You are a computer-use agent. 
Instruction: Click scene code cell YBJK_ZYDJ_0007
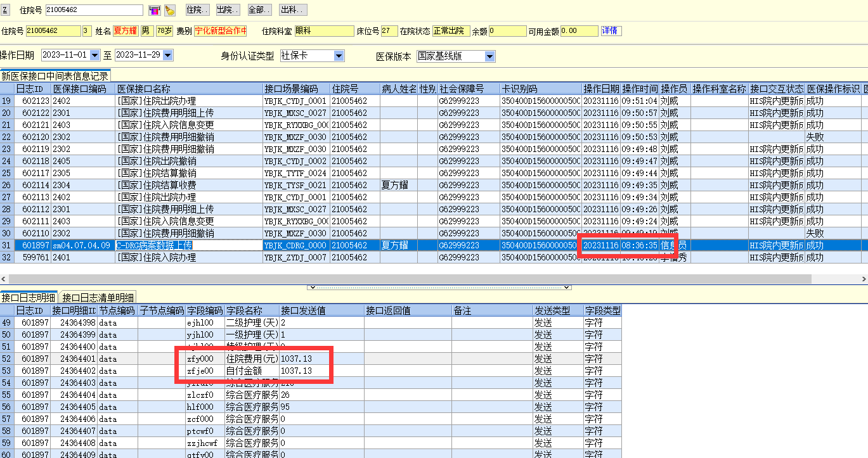coord(297,258)
